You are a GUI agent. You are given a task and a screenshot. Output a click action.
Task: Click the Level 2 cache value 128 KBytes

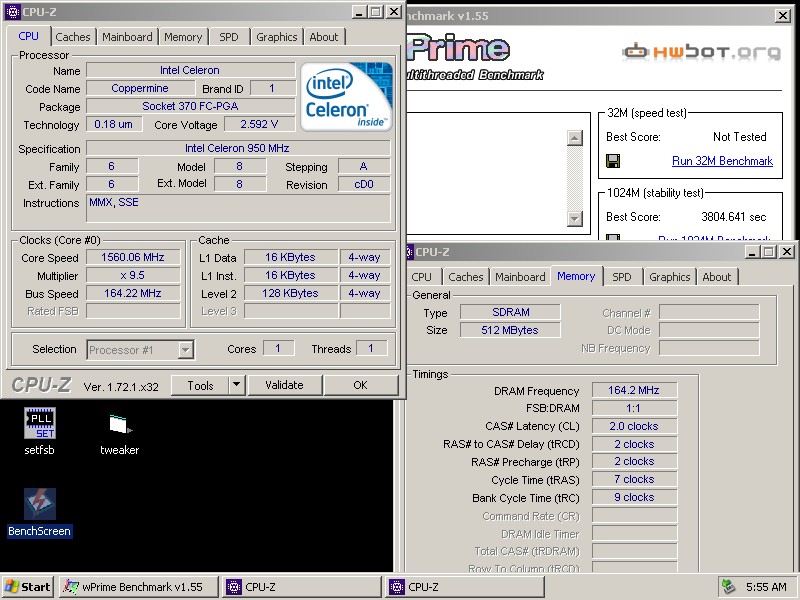pyautogui.click(x=290, y=293)
